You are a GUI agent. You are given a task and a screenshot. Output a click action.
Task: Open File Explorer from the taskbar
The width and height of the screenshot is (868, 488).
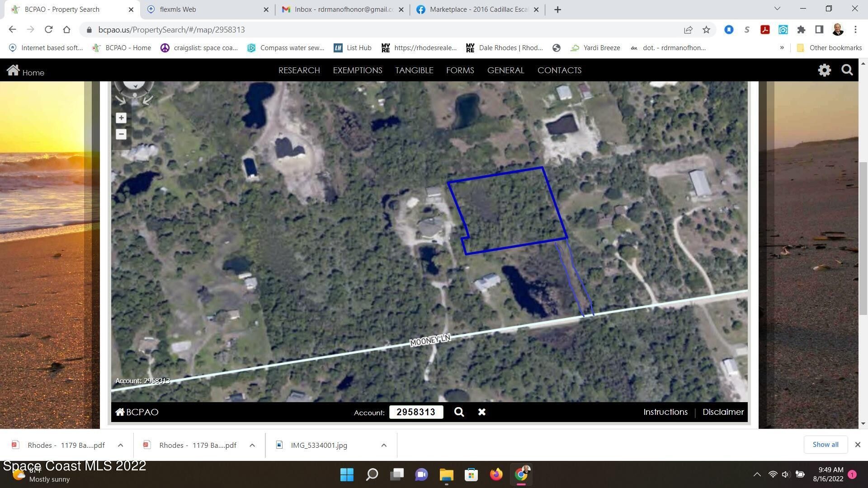point(446,474)
